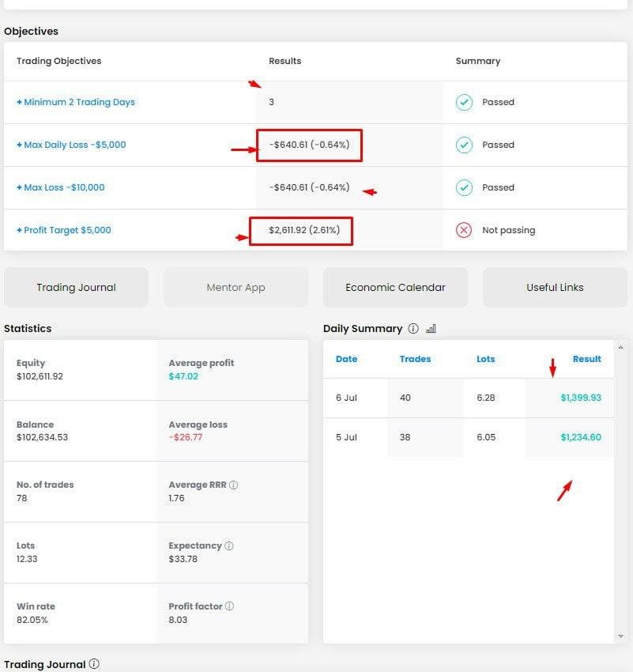633x672 pixels.
Task: Click the Average RRR info icon
Action: tap(233, 485)
